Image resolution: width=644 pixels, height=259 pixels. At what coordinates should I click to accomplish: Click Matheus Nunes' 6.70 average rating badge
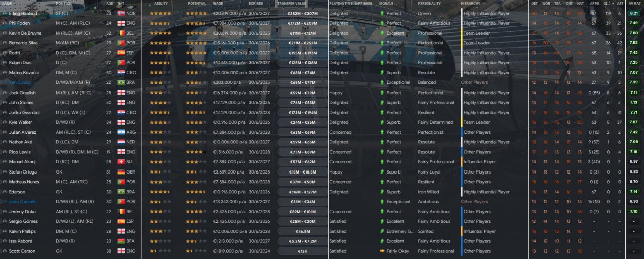coord(634,182)
